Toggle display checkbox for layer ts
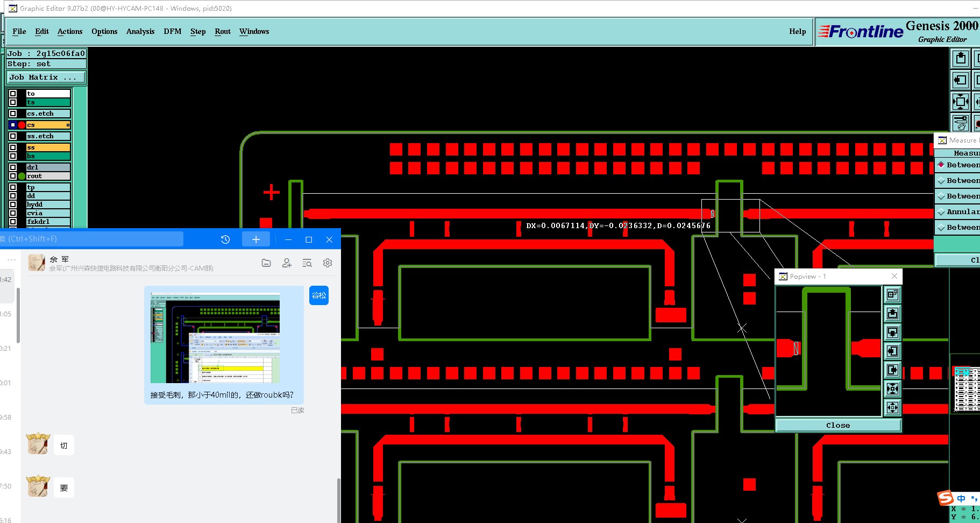Viewport: 980px width, 523px height. point(13,102)
